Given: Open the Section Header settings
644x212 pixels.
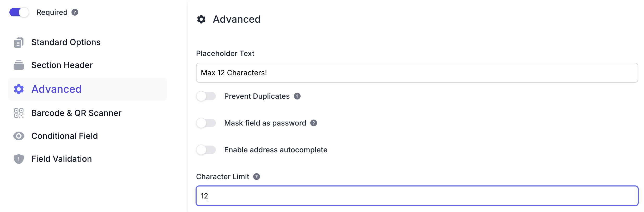Looking at the screenshot, I should (62, 65).
